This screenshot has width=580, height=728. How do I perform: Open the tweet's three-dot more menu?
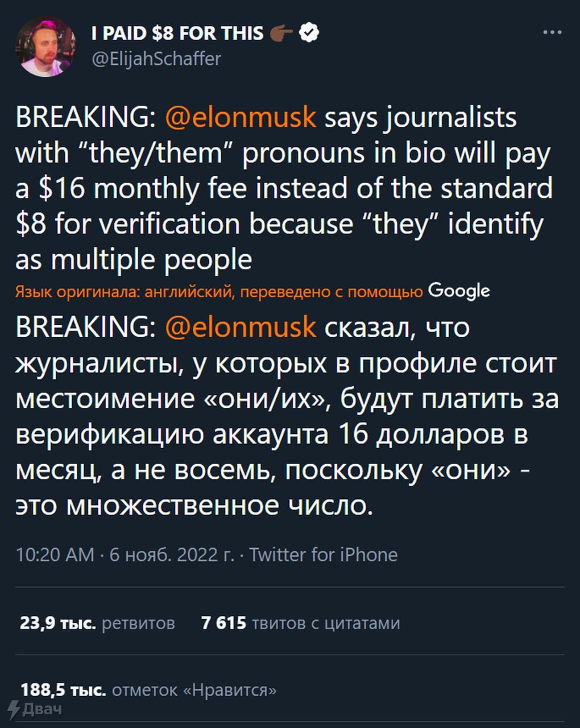click(552, 32)
